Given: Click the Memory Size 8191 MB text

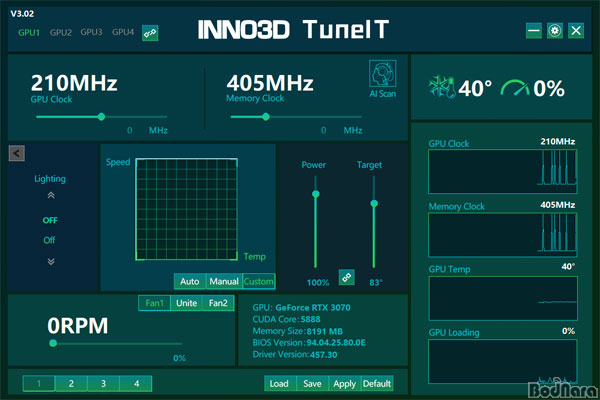Looking at the screenshot, I should pos(297,331).
